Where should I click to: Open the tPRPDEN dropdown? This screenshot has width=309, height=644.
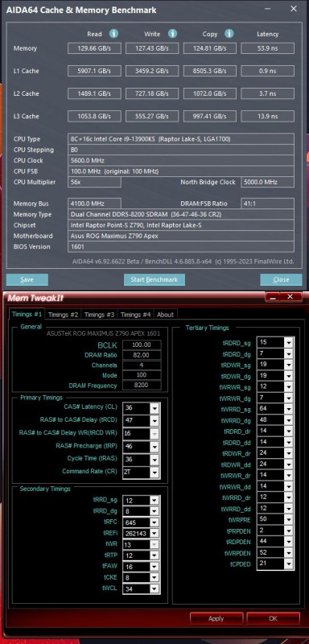click(x=289, y=530)
